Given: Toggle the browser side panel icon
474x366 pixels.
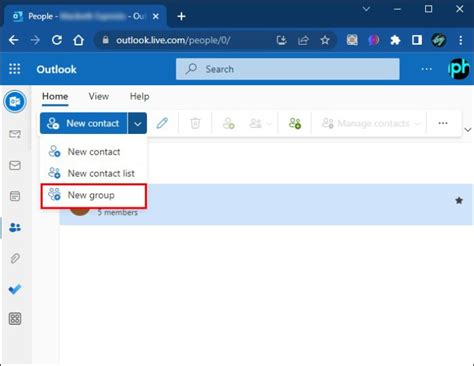Looking at the screenshot, I should click(x=417, y=40).
